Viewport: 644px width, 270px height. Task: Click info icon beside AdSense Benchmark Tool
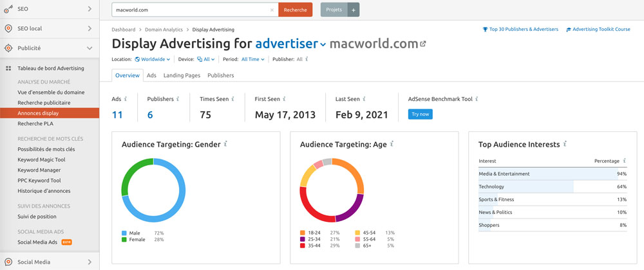[x=477, y=99]
